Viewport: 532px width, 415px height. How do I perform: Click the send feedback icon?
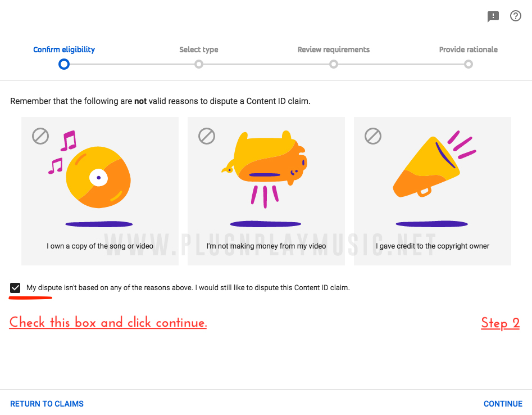coord(493,16)
